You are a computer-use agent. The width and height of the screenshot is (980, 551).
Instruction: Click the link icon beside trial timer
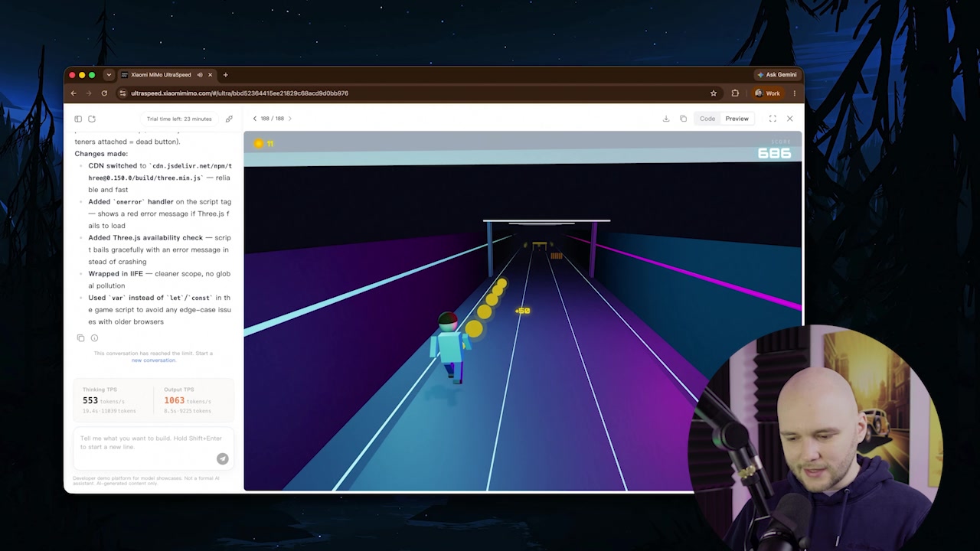[229, 119]
